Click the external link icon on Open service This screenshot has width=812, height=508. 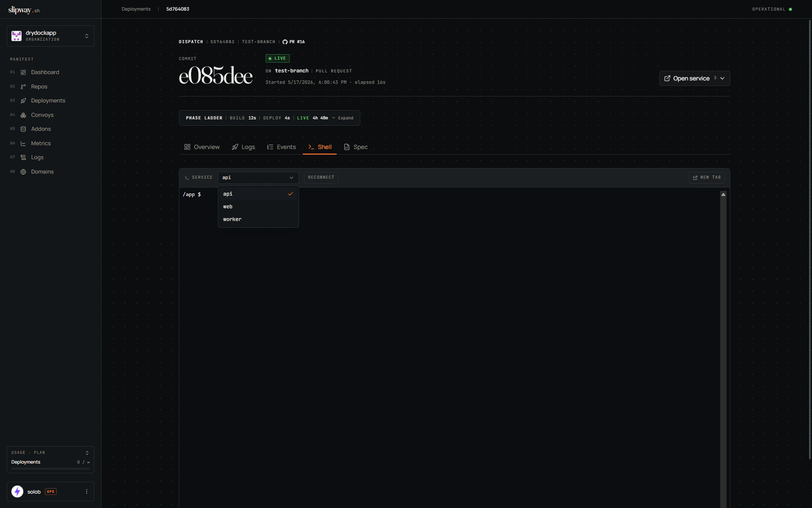point(667,78)
